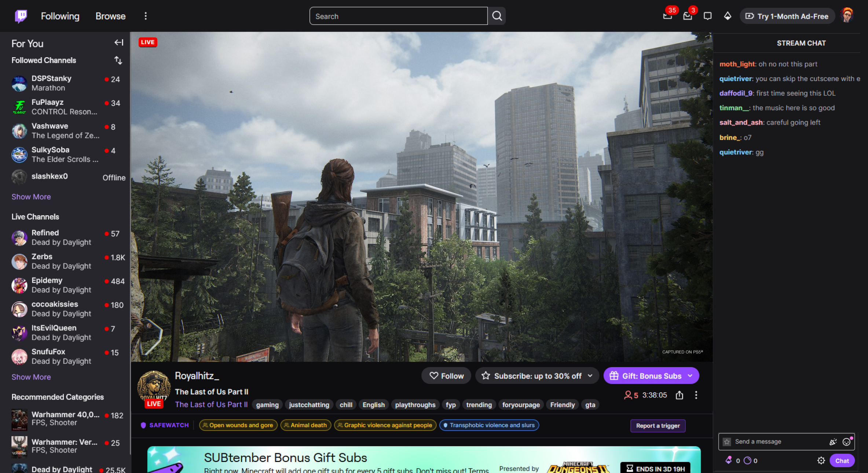Screen dimensions: 868x473
Task: Open Zerbs live channel
Action: coord(65,261)
